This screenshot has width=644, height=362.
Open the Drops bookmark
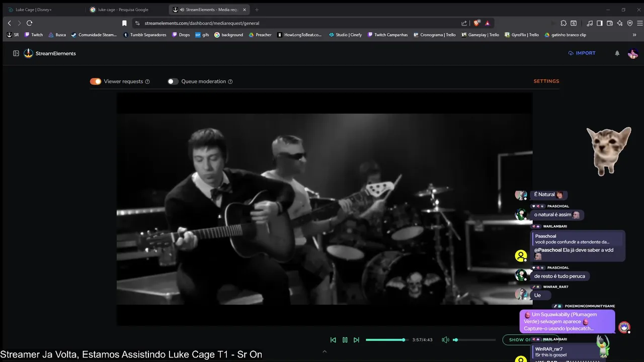[x=181, y=35]
